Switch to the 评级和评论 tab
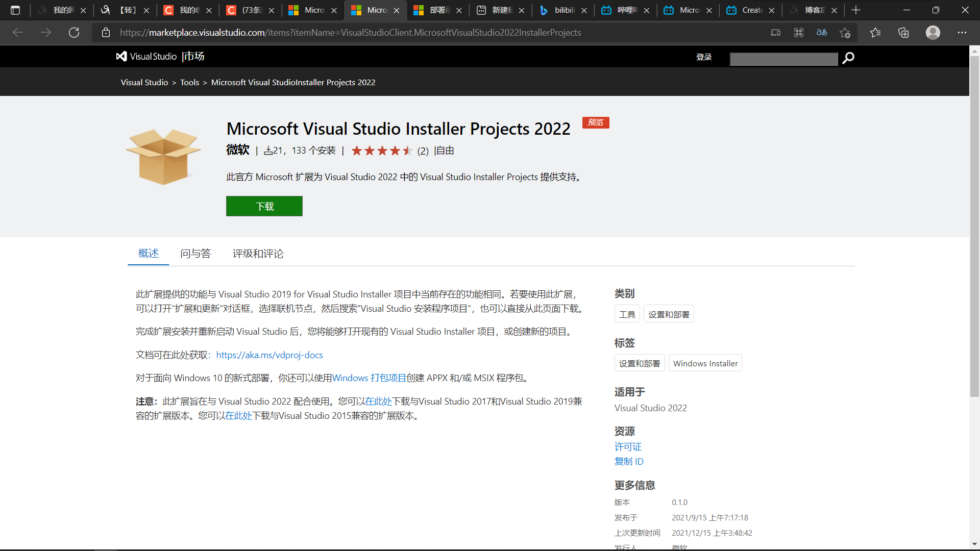Screen dimensions: 980x551 tap(258, 254)
